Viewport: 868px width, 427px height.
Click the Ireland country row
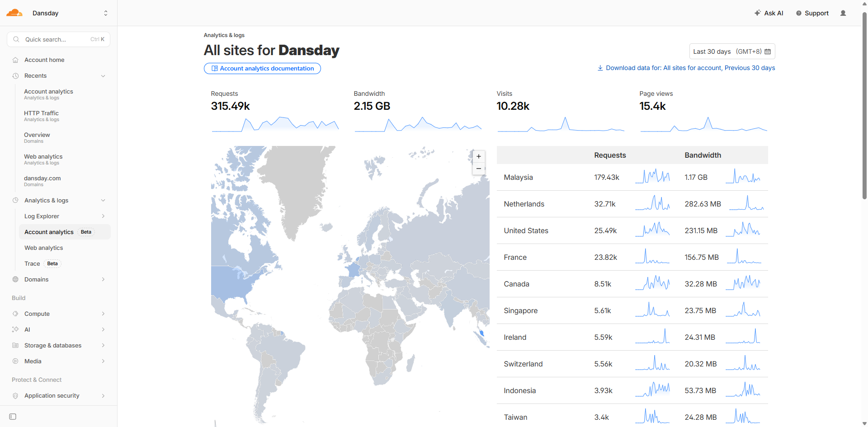(632, 337)
